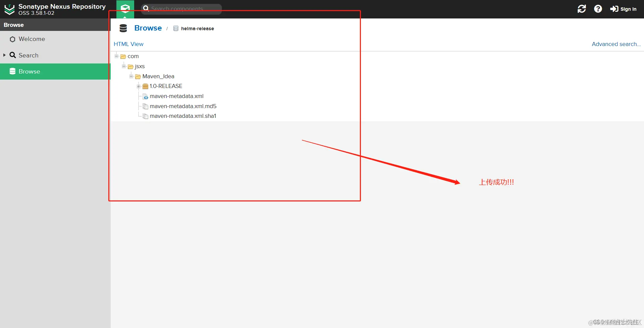644x328 pixels.
Task: Click the Sonatype Nexus logo icon
Action: click(9, 9)
